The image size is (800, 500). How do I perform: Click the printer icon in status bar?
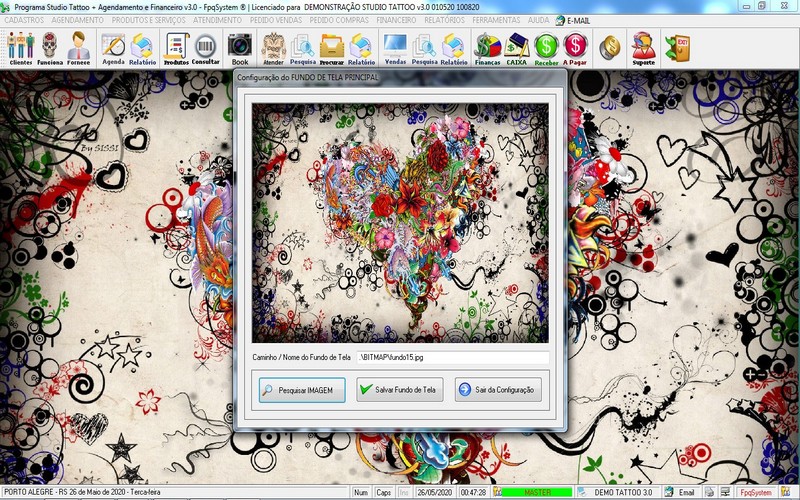pyautogui.click(x=710, y=492)
